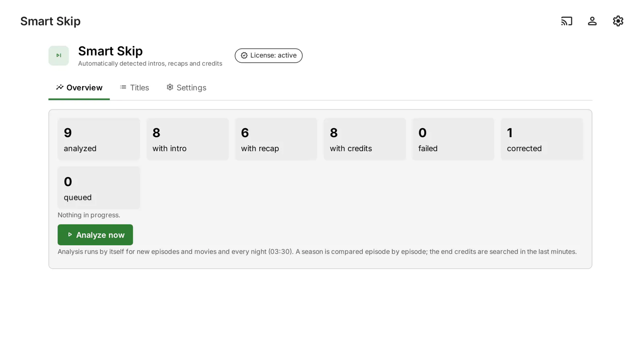Screen dimensions: 644x362
Task: Select the 1 corrected stat card
Action: tap(542, 139)
